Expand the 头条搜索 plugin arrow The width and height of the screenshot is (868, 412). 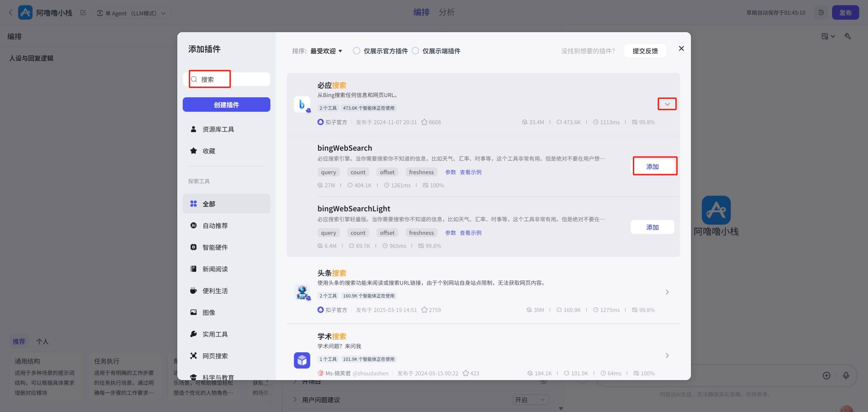click(x=667, y=292)
